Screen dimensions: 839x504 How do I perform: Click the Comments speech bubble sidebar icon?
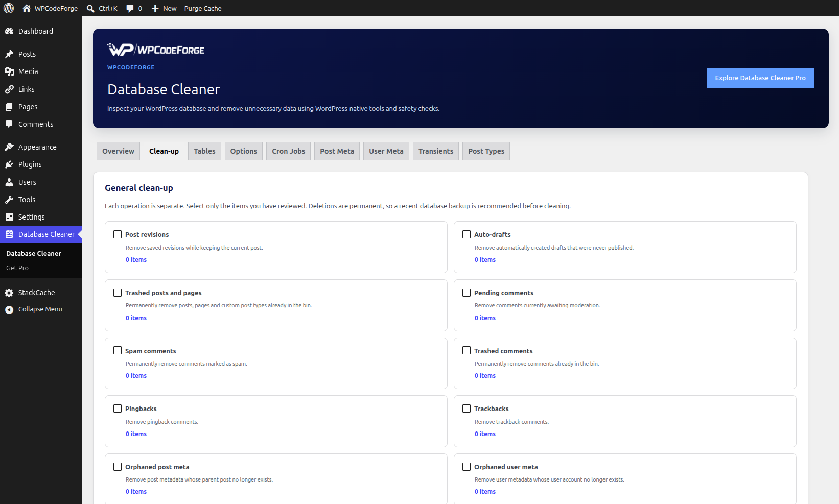(x=9, y=124)
